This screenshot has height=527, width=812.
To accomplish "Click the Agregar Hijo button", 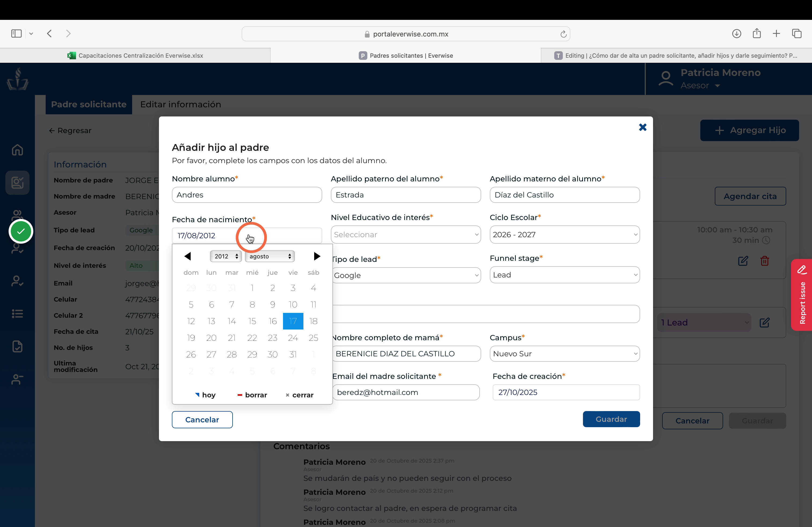I will pyautogui.click(x=749, y=130).
